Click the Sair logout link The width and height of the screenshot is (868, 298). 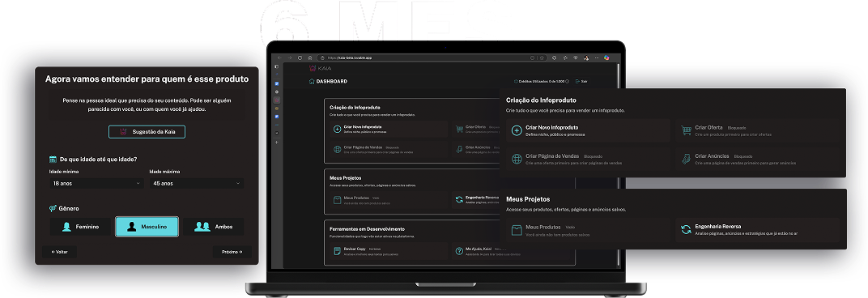[x=581, y=82]
